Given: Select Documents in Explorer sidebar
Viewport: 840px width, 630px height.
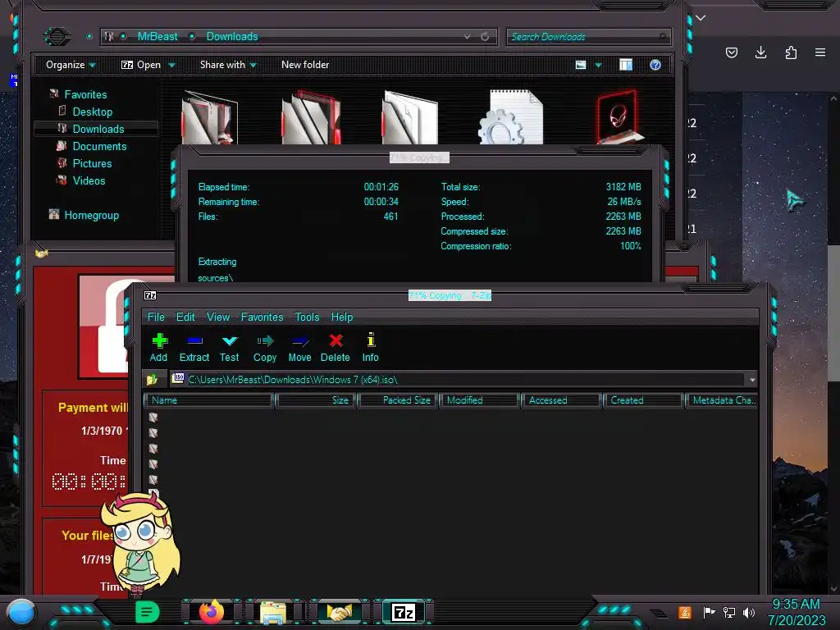Looking at the screenshot, I should (99, 146).
